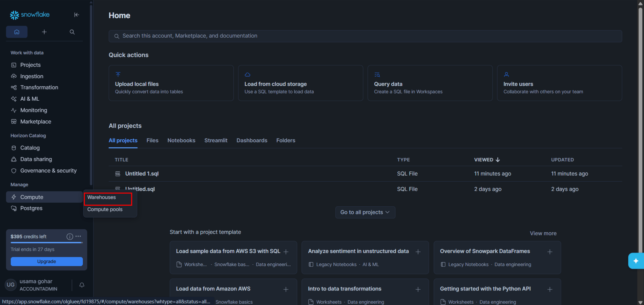644x305 pixels.
Task: Click the Untitled 1.sql file icon
Action: [x=118, y=174]
